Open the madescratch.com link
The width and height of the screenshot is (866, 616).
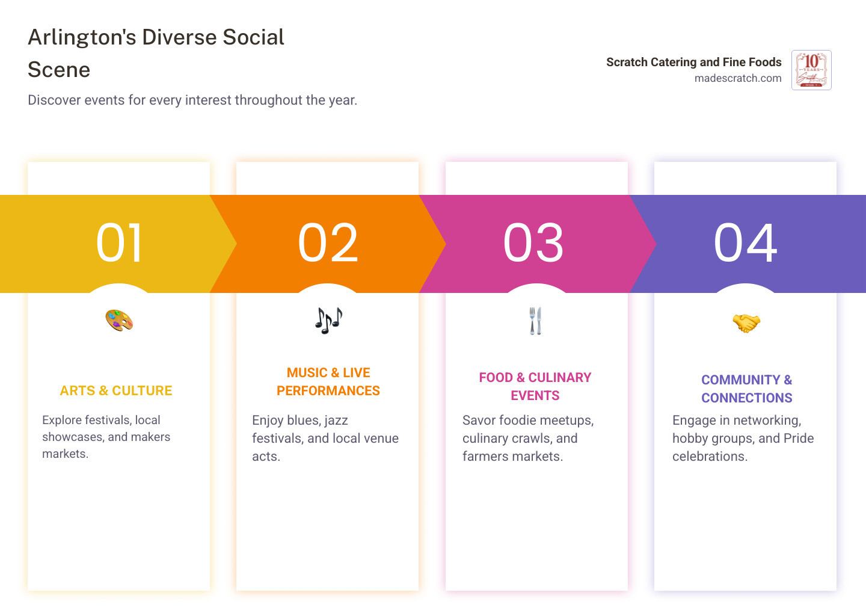pos(738,78)
